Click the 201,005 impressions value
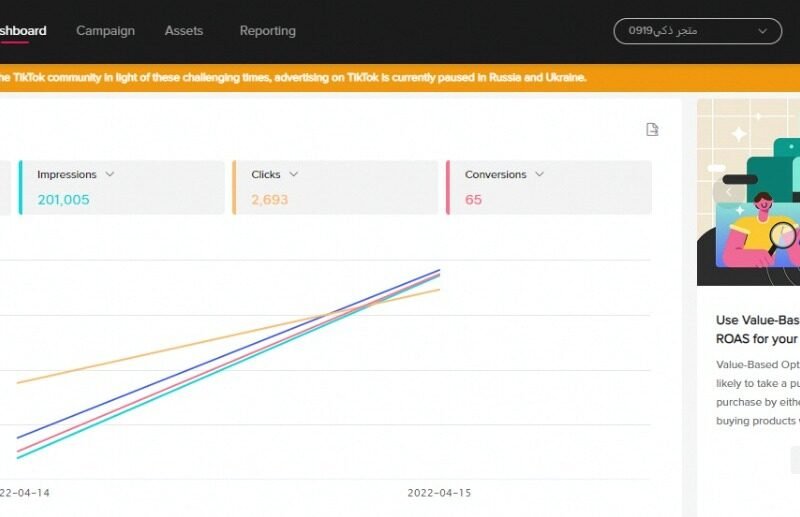This screenshot has height=517, width=800. 63,200
